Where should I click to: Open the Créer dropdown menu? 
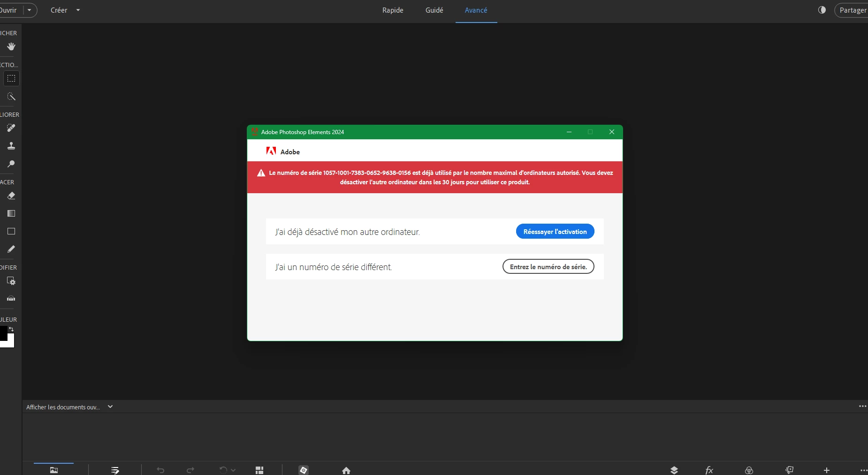(x=65, y=10)
